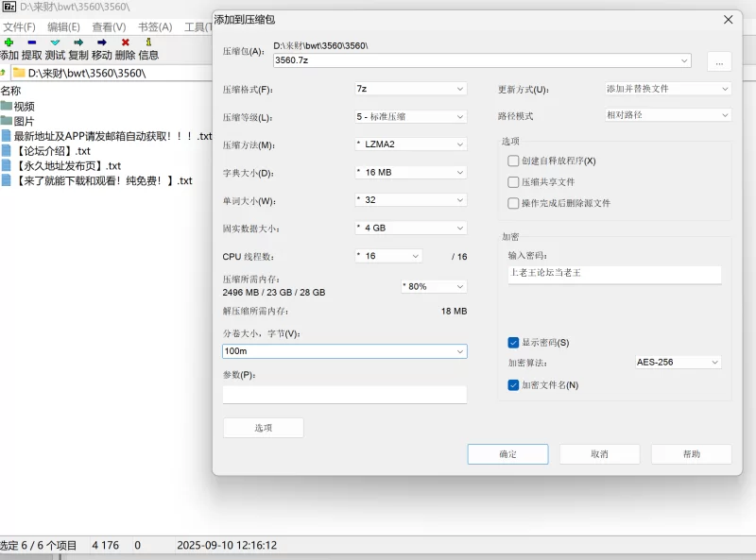Screen dimensions: 756x560
Task: Open 加密算法 dropdown showing AES-256
Action: pos(678,362)
